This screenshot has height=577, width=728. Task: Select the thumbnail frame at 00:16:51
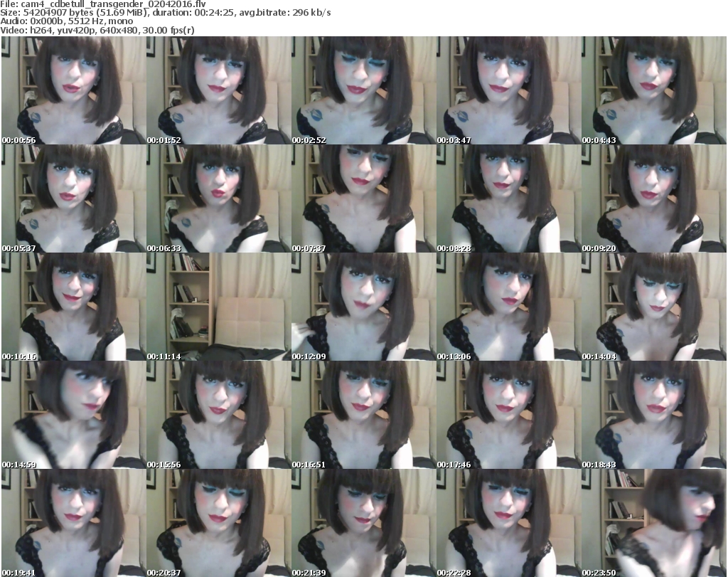point(363,415)
